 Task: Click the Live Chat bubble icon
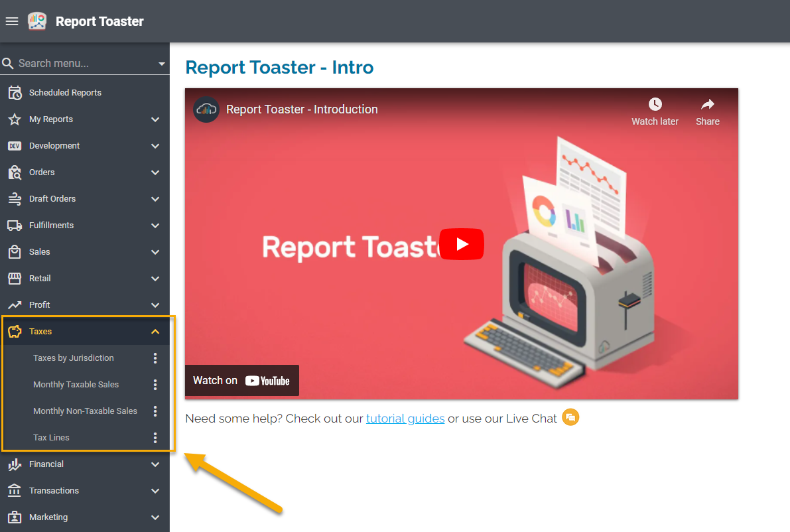tap(570, 418)
